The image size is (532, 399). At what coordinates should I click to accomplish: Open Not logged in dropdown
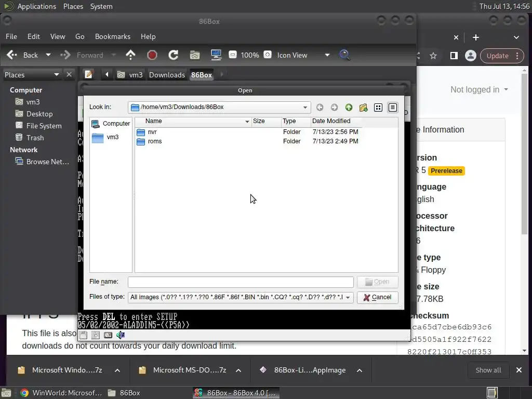[x=479, y=89]
